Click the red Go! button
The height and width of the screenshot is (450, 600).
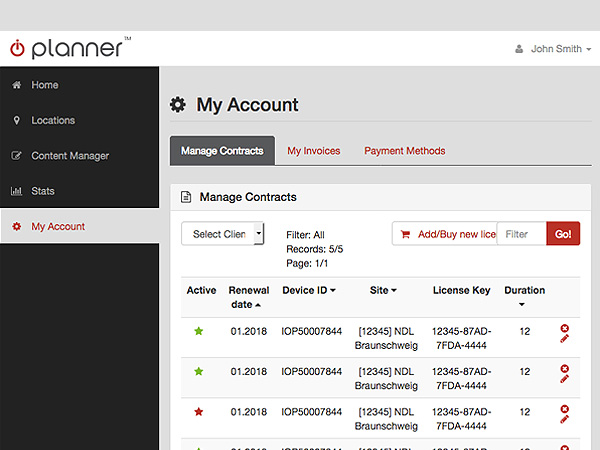point(563,234)
